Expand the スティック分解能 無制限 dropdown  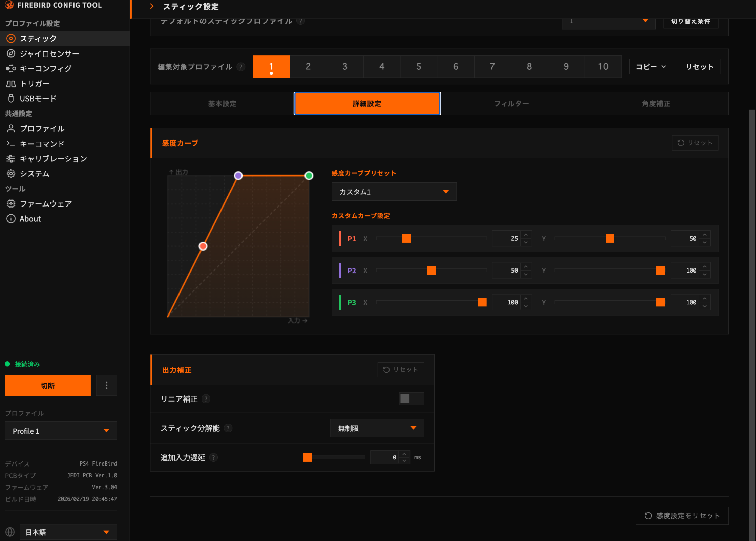coord(377,428)
